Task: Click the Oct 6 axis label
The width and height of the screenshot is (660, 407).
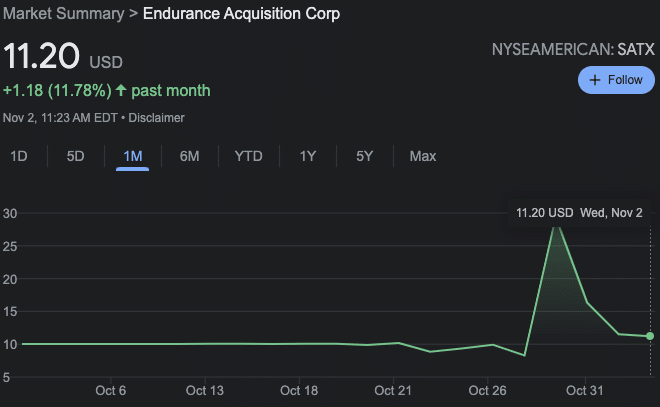Action: pyautogui.click(x=111, y=391)
